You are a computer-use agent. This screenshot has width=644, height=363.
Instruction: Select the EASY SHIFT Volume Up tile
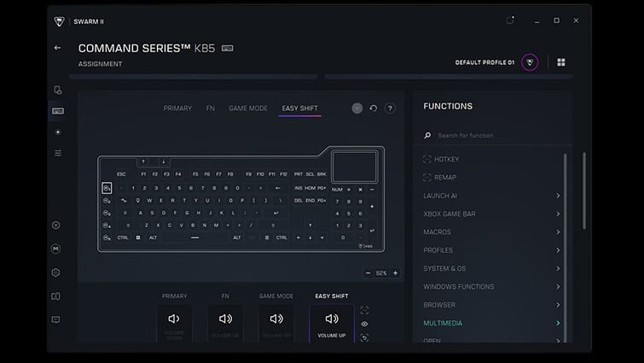pos(332,324)
